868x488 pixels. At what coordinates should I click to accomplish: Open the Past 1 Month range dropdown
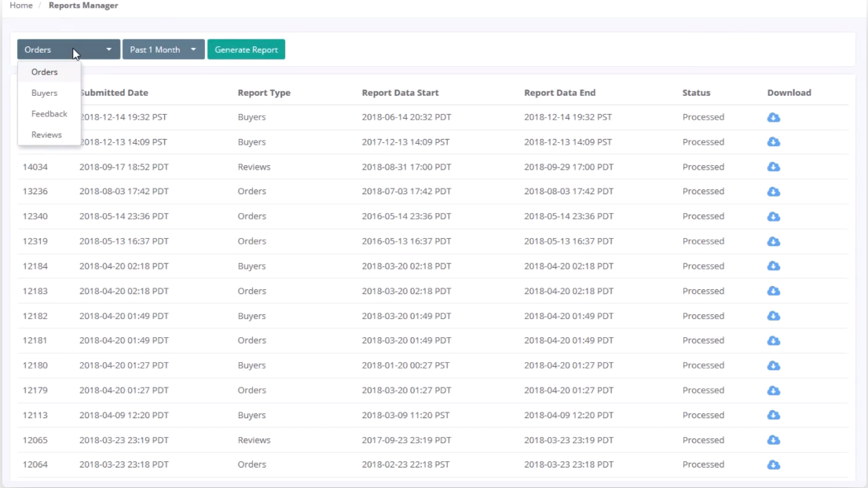(x=163, y=50)
